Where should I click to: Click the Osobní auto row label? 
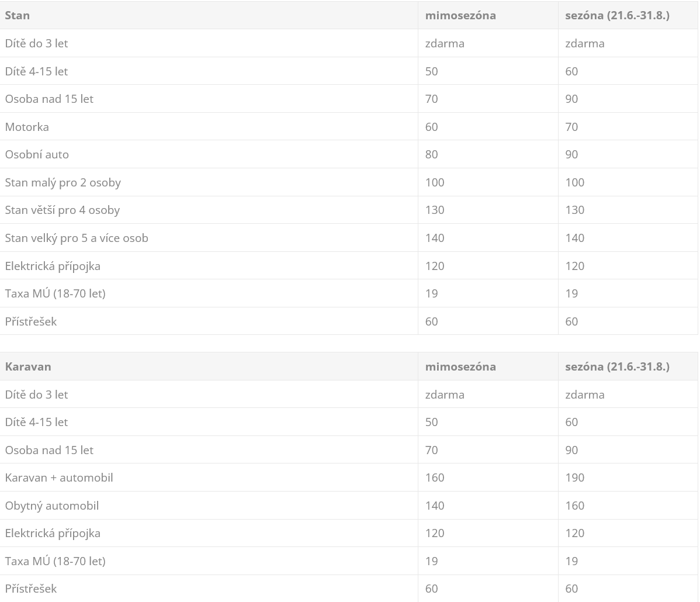(37, 154)
